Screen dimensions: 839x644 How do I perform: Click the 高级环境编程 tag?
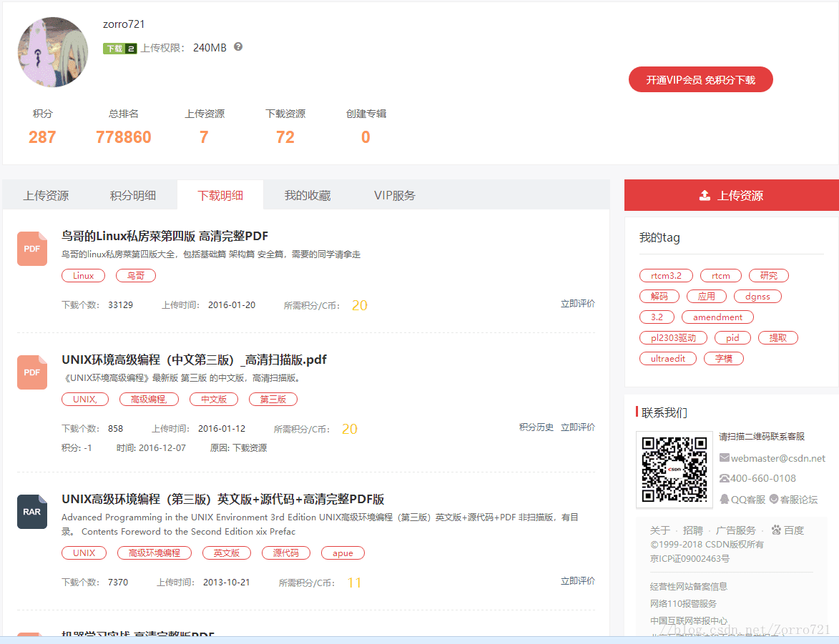pos(154,553)
